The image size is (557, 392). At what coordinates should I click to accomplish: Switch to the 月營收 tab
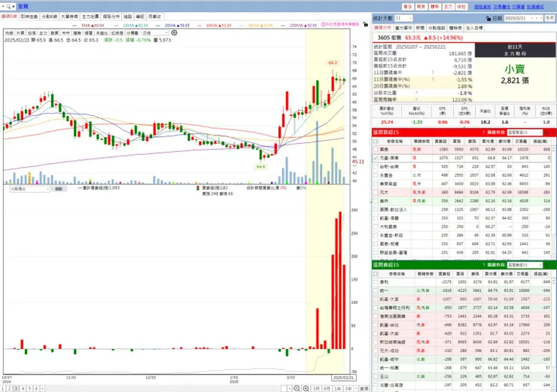(x=154, y=17)
